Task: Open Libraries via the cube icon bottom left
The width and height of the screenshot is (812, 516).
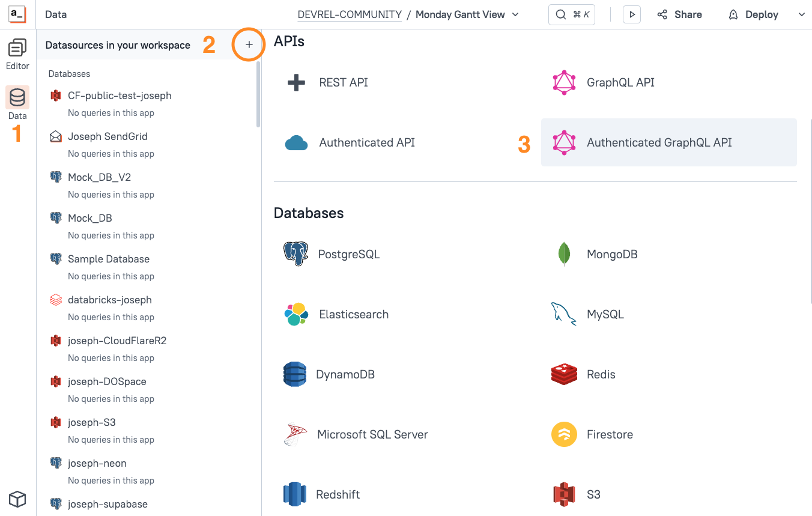Action: point(17,499)
